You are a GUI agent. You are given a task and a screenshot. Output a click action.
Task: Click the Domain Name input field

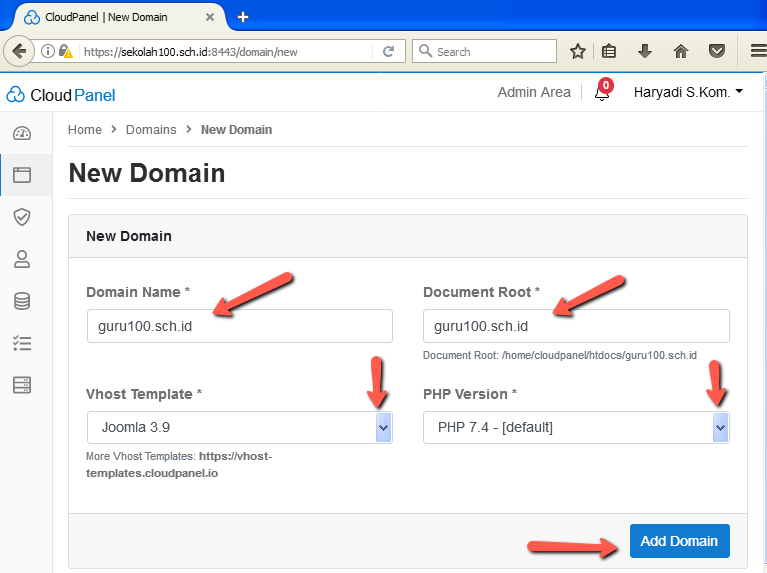pyautogui.click(x=239, y=326)
